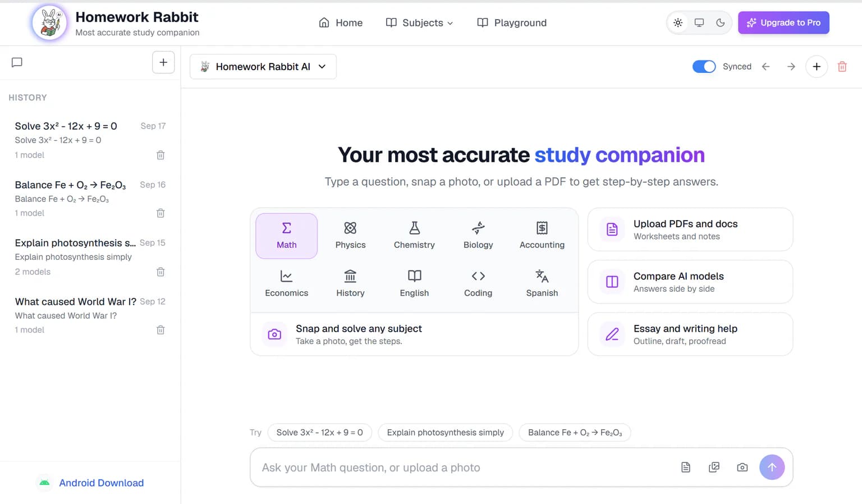
Task: Send the question with the arrow button
Action: point(772,467)
